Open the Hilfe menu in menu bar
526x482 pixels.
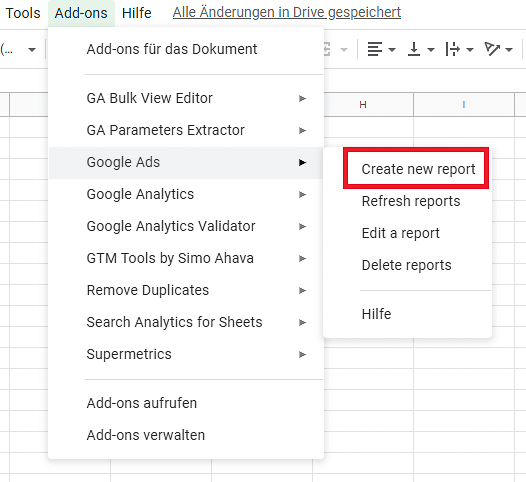[137, 13]
